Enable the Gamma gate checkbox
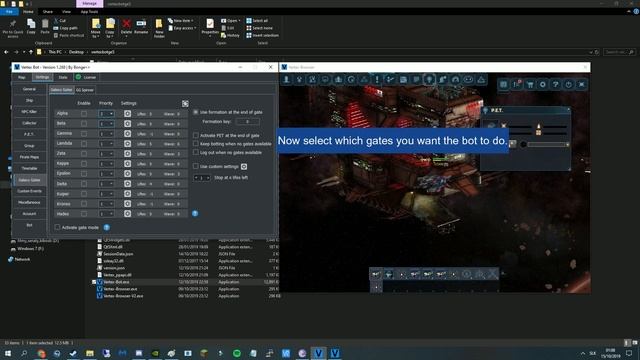The width and height of the screenshot is (640, 360). point(84,133)
